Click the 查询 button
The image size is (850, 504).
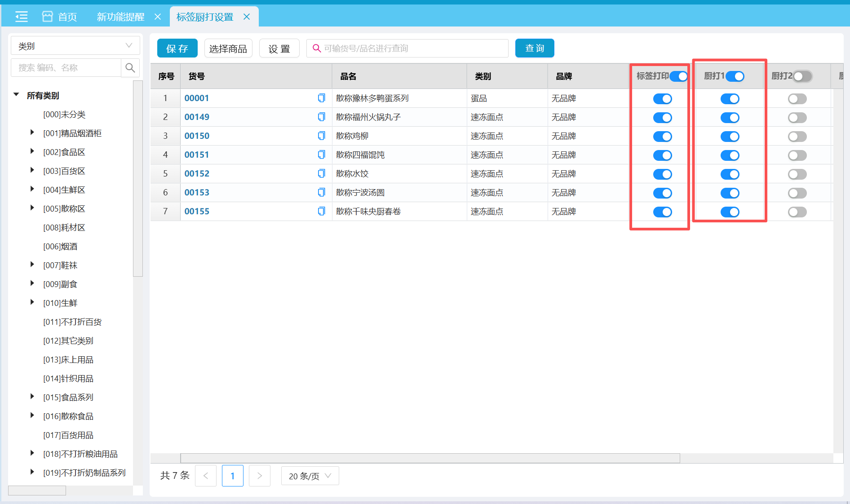(x=535, y=48)
